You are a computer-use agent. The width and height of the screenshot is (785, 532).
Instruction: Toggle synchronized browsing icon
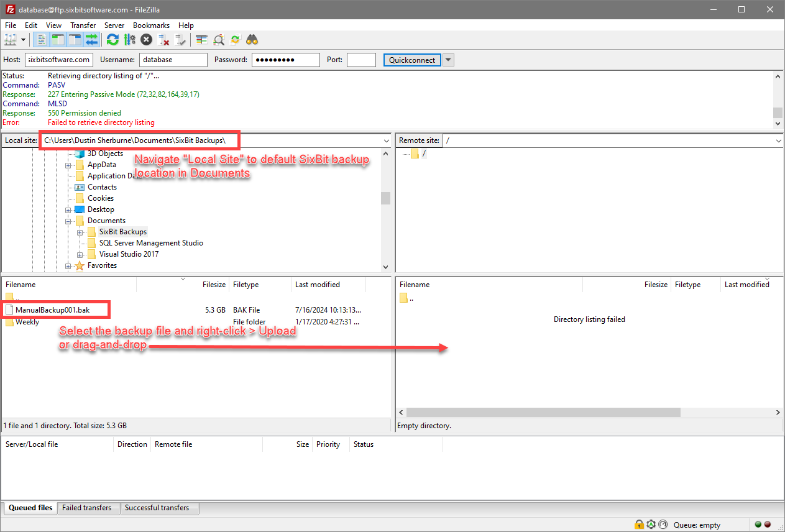click(235, 40)
